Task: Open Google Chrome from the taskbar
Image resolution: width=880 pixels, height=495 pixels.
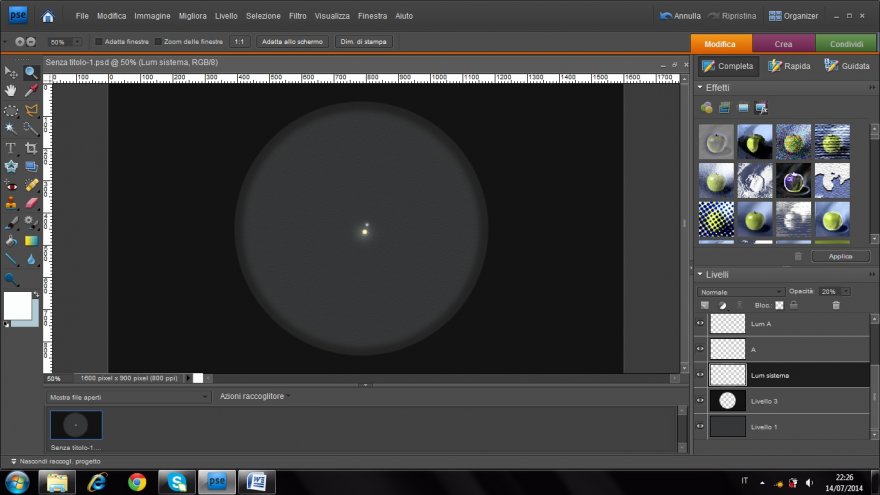Action: [x=138, y=482]
